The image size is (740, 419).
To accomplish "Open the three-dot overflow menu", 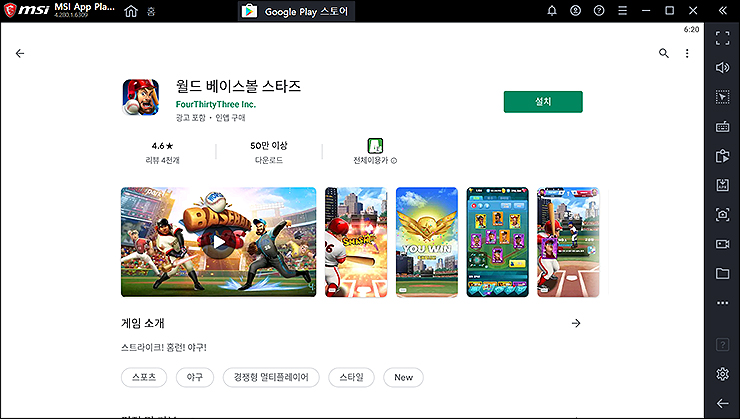I will (687, 53).
